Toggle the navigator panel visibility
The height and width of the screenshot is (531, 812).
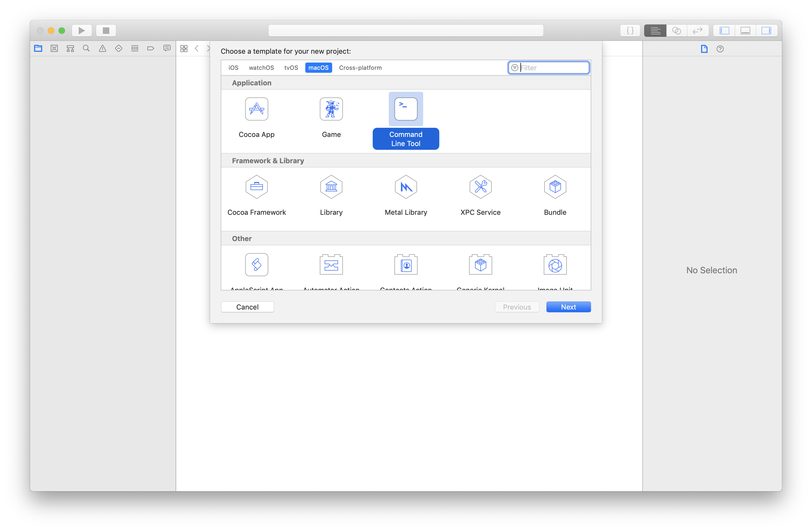[724, 31]
